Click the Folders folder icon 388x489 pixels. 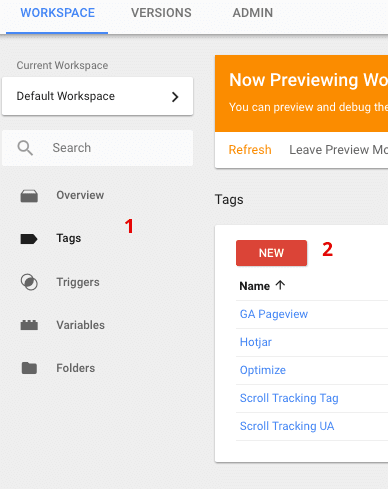tap(29, 368)
